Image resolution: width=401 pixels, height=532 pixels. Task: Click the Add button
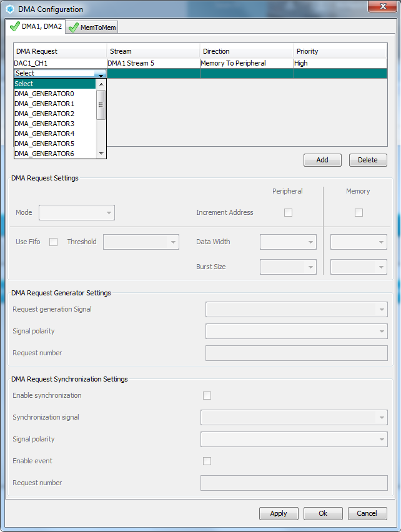pyautogui.click(x=322, y=160)
